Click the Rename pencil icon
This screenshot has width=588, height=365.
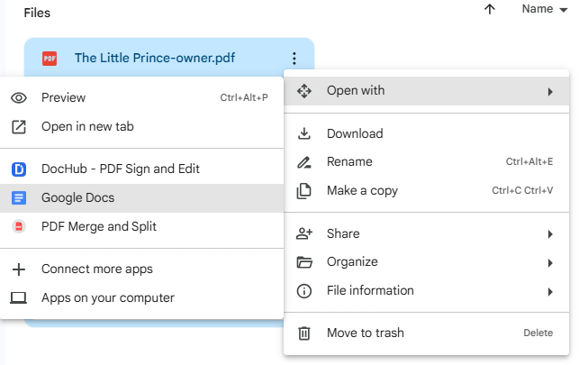tap(304, 162)
